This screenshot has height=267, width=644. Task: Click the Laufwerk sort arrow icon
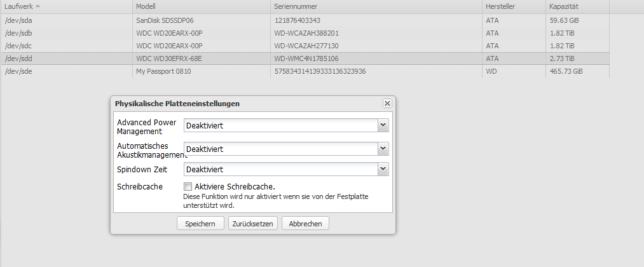(x=38, y=6)
